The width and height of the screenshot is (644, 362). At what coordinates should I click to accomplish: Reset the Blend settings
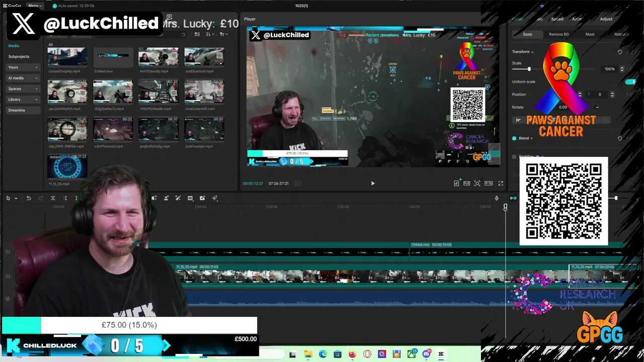click(x=620, y=138)
